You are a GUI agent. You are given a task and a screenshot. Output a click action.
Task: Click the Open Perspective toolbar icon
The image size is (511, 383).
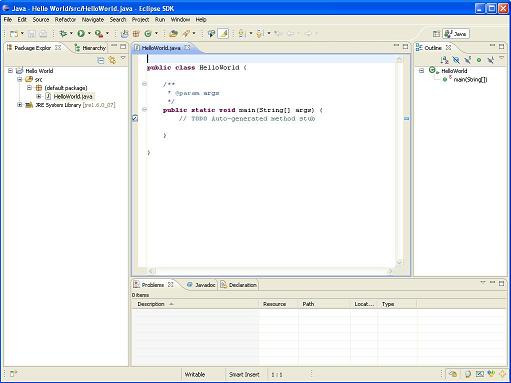point(436,34)
